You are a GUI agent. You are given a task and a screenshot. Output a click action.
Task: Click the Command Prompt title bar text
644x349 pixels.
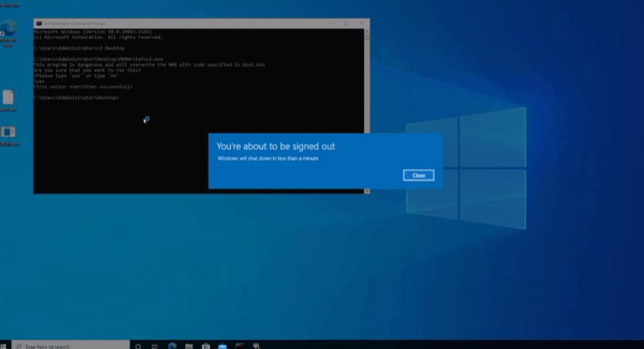tap(74, 23)
